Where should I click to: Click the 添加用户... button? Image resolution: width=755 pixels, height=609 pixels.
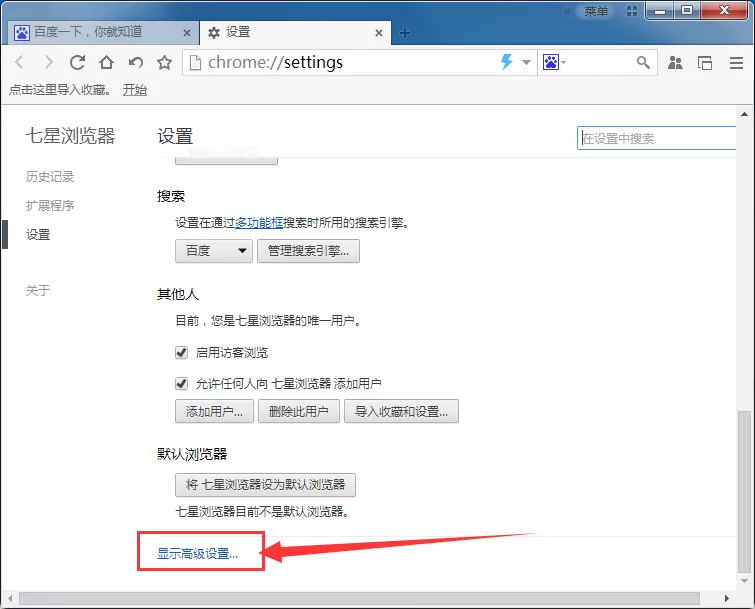214,411
